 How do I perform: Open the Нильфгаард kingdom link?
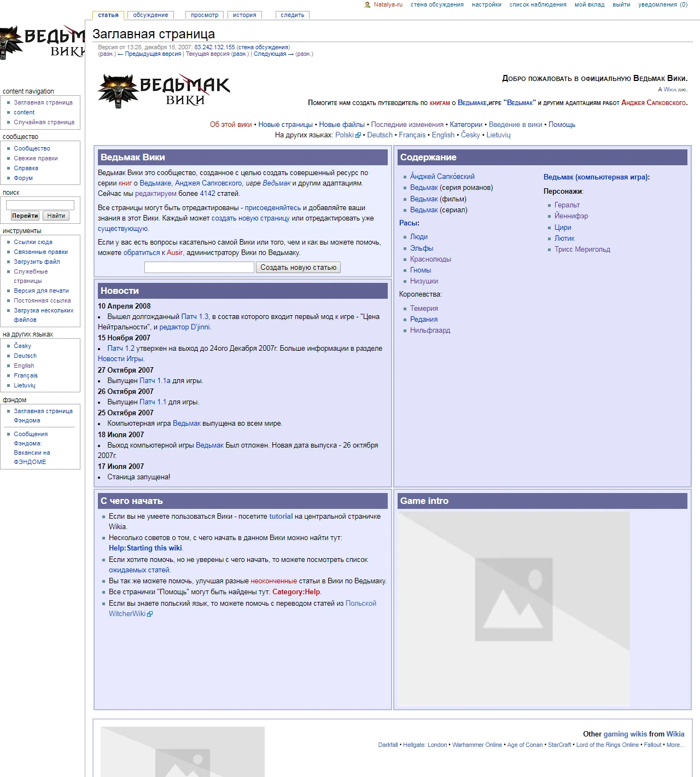point(430,330)
